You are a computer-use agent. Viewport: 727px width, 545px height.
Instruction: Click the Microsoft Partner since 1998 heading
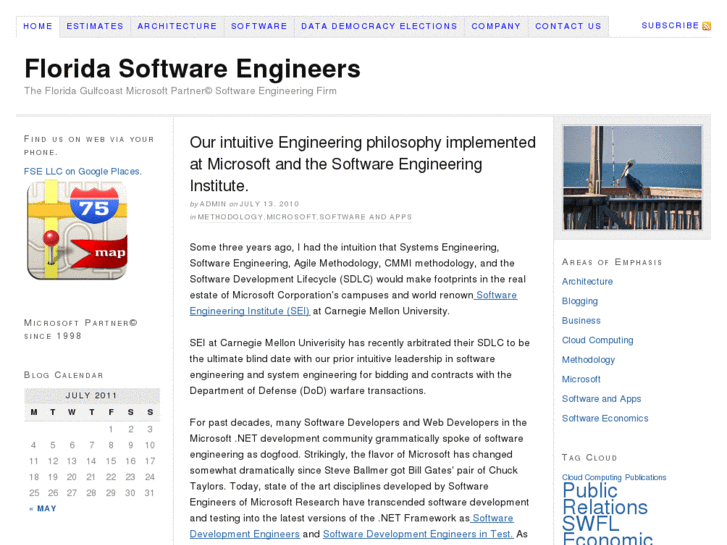pyautogui.click(x=81, y=329)
